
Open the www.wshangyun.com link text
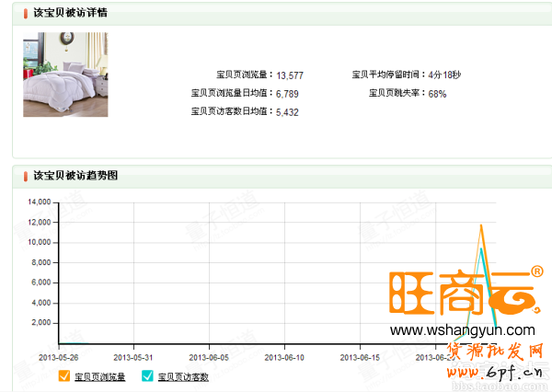[x=463, y=330]
